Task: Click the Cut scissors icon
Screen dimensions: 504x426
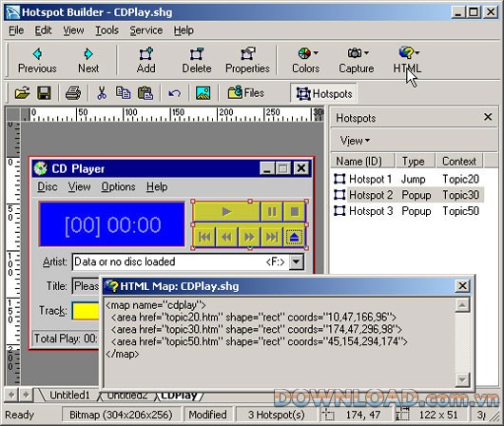Action: (x=102, y=93)
